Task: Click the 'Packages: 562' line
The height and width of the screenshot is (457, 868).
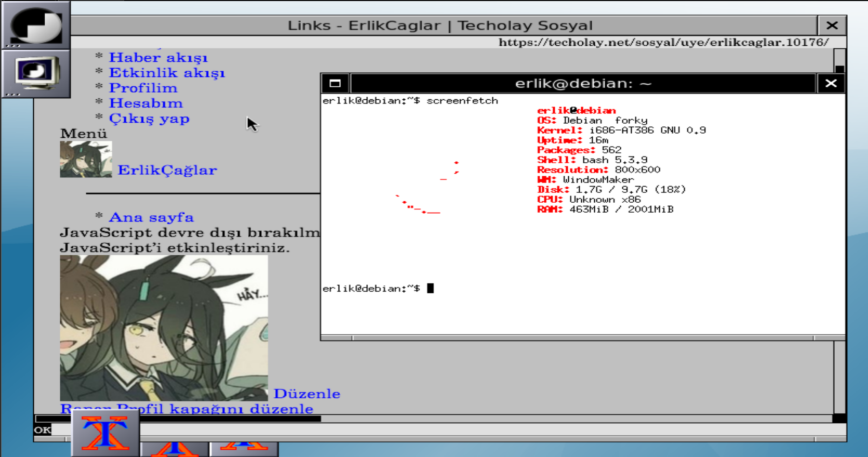Action: pyautogui.click(x=579, y=150)
